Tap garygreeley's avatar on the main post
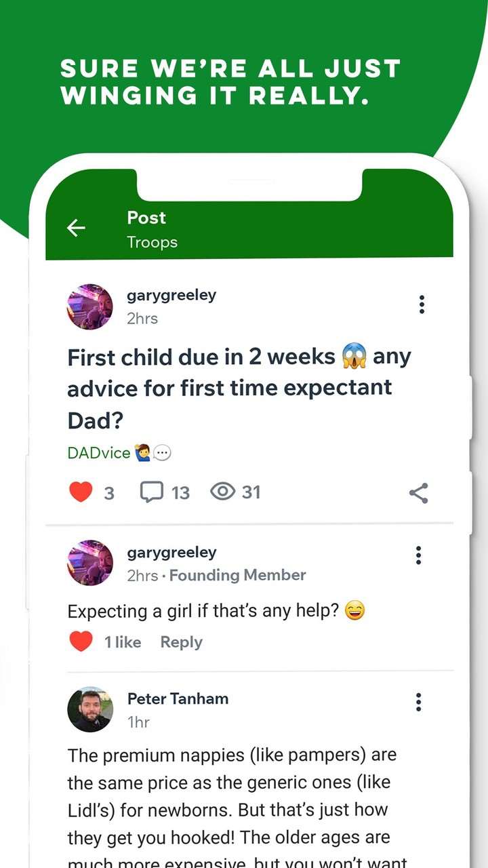The image size is (488, 868). click(x=90, y=307)
